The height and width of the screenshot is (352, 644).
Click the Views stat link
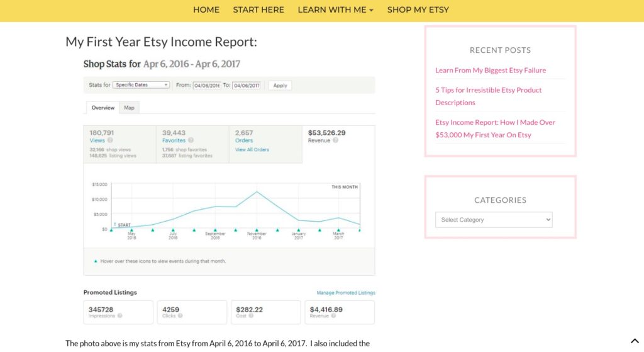tap(97, 140)
